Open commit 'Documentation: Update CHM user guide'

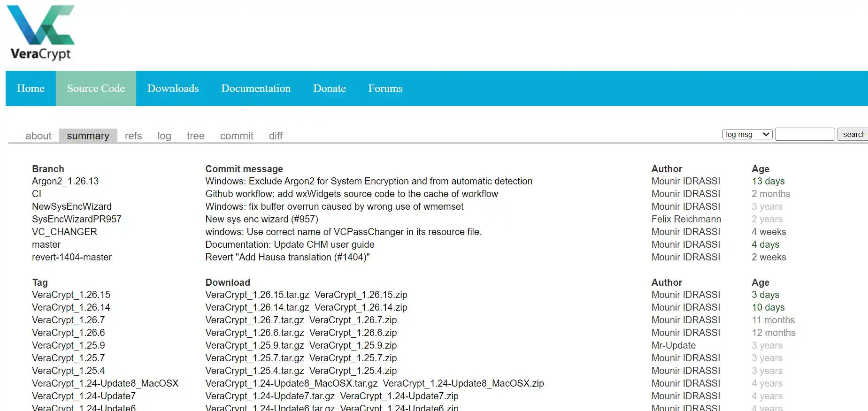click(x=290, y=244)
